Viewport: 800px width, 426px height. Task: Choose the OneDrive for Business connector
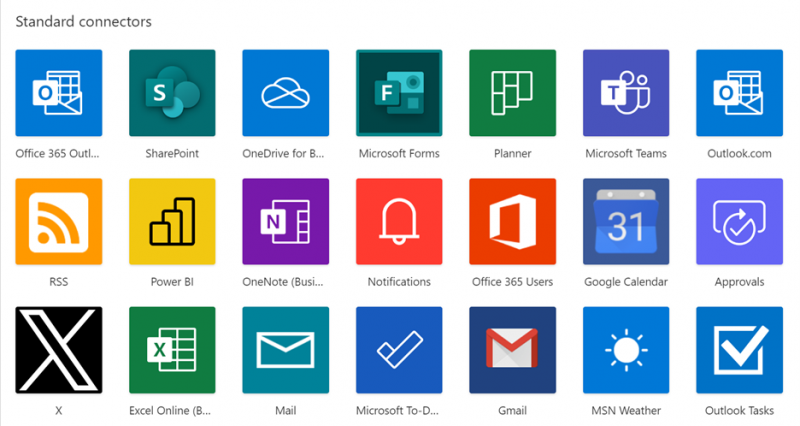[x=285, y=93]
